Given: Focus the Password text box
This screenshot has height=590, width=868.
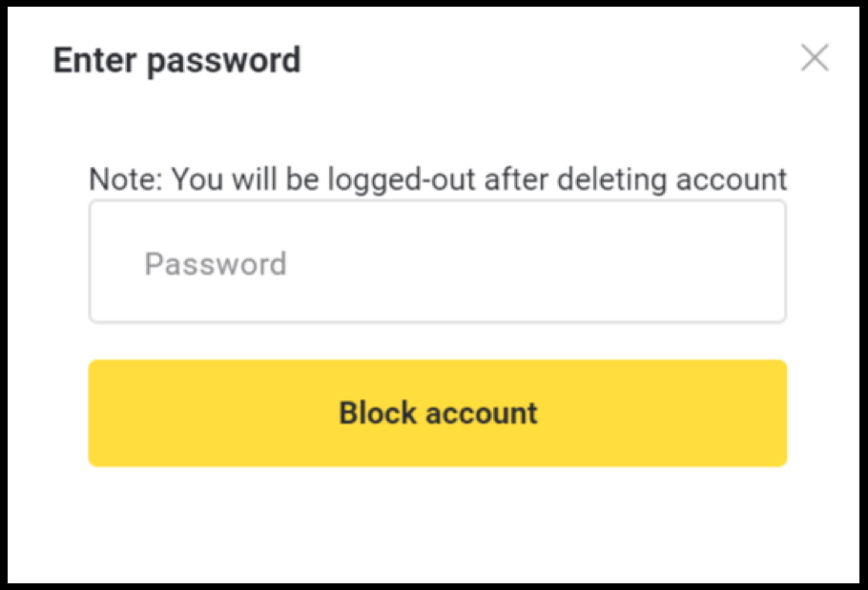Looking at the screenshot, I should (437, 261).
